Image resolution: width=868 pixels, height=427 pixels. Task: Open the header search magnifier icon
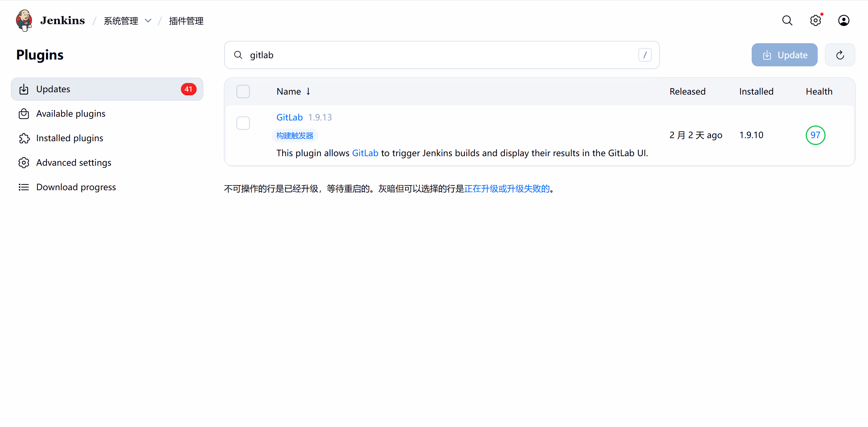[x=787, y=20]
